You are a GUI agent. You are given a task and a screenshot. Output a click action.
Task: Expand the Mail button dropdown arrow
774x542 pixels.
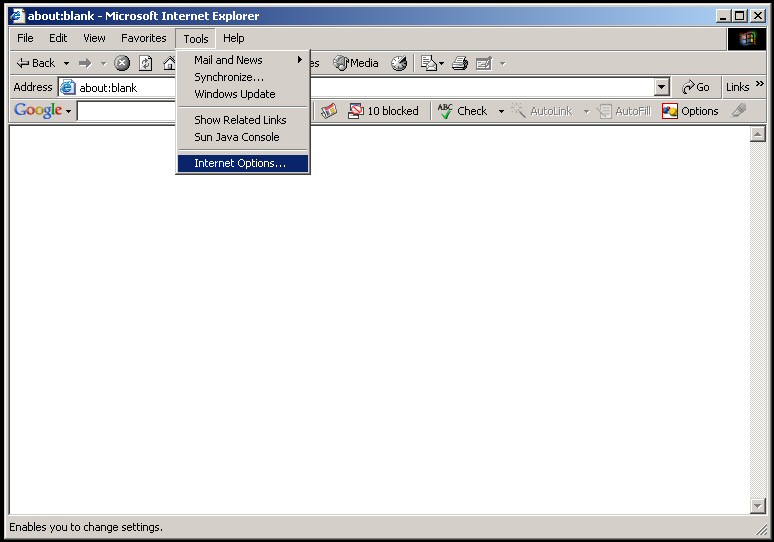pos(441,63)
